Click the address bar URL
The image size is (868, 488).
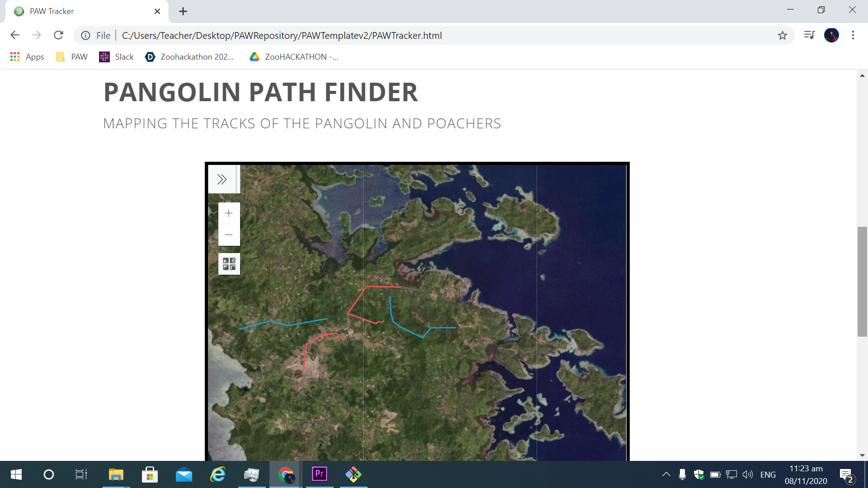[x=282, y=35]
